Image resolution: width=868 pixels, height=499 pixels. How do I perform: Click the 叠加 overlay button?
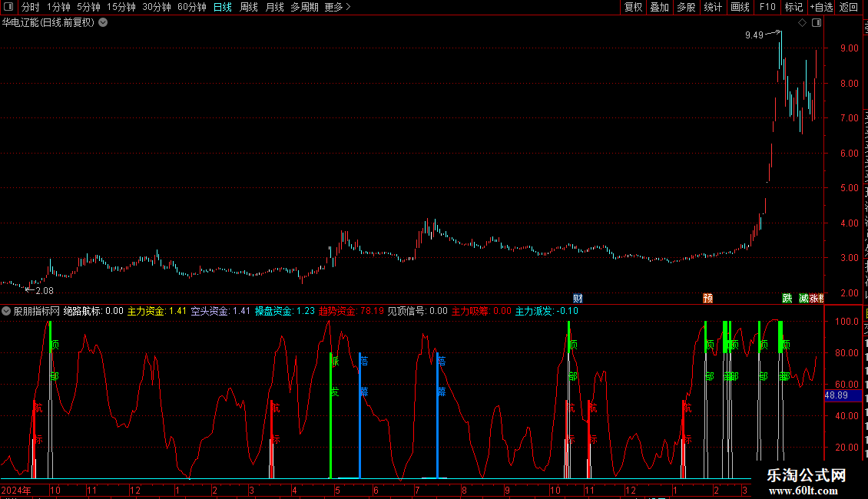coord(659,7)
